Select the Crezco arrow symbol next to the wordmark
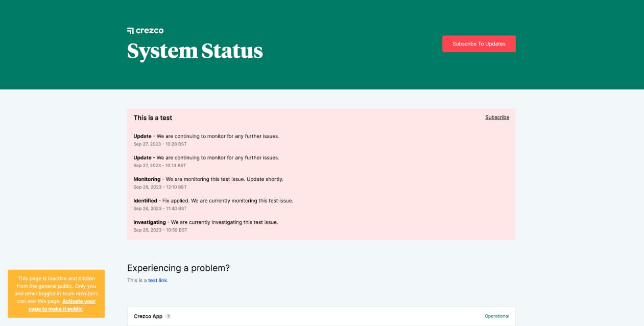The width and height of the screenshot is (644, 326). point(130,30)
